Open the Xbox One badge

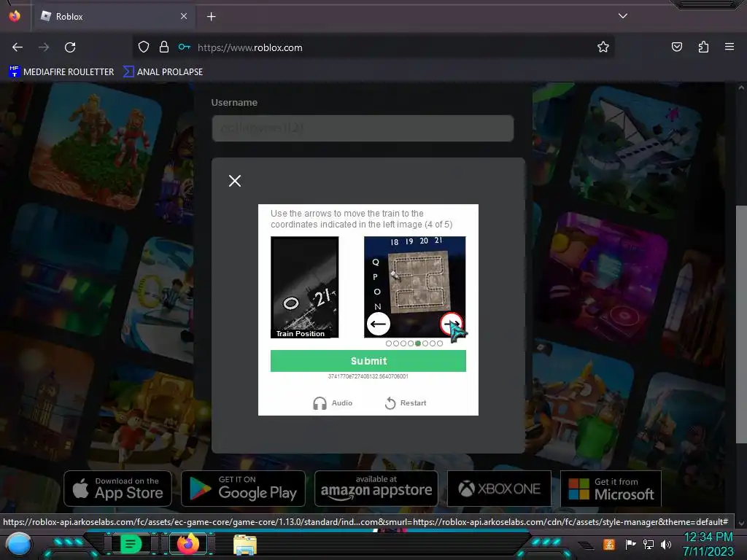499,489
